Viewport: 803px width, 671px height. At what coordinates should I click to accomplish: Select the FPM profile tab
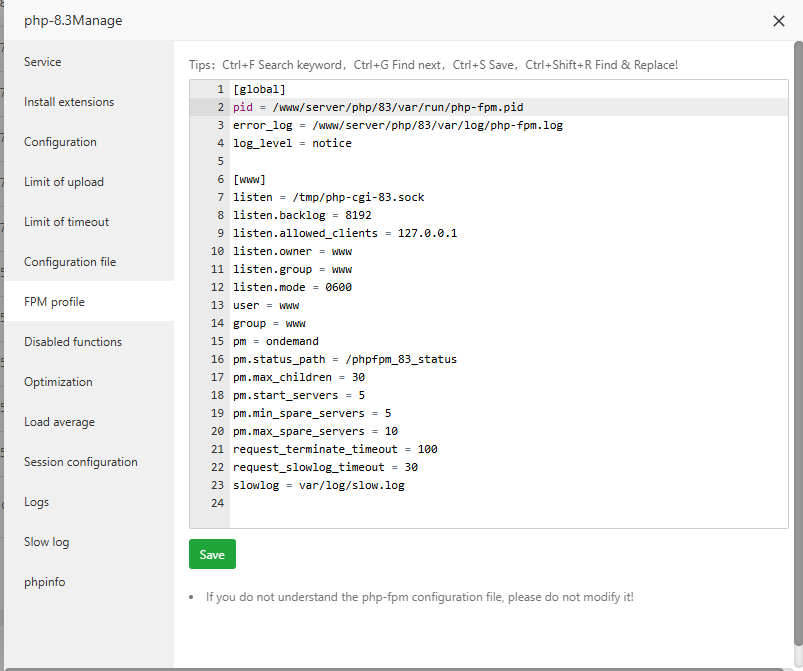[x=54, y=302]
